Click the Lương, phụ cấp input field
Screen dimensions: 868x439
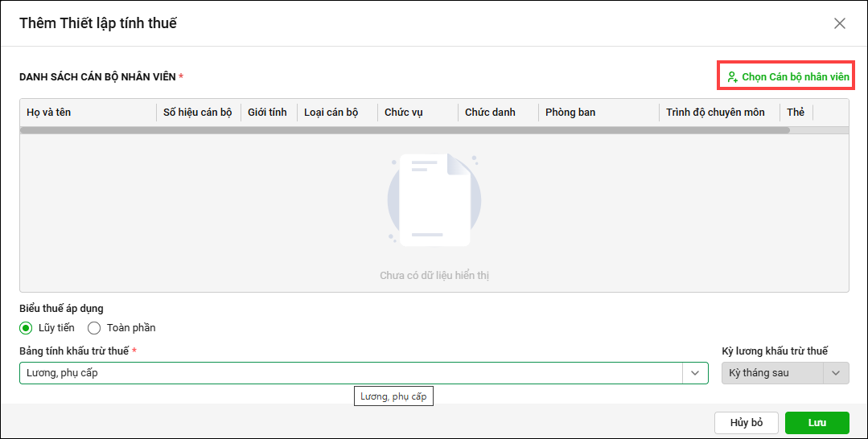[350, 373]
